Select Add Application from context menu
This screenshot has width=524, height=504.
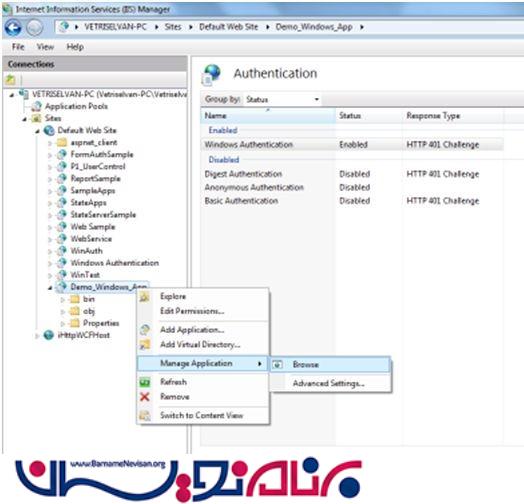(203, 330)
